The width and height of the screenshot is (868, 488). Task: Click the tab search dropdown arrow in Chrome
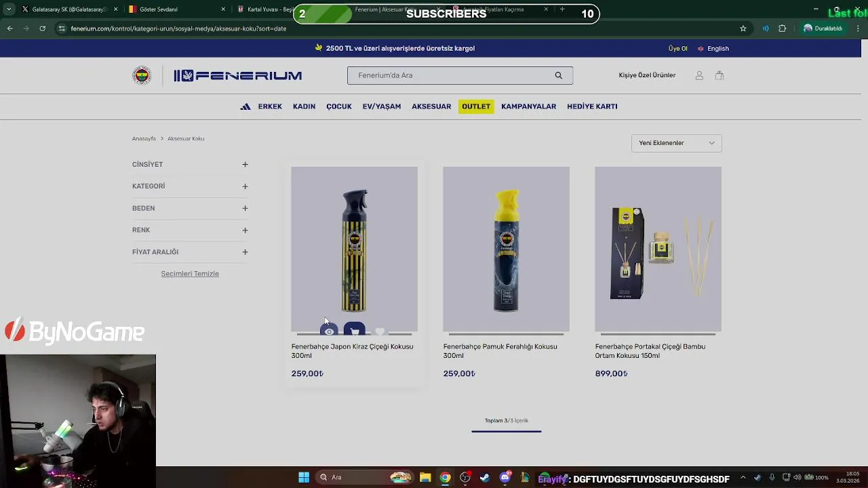pyautogui.click(x=9, y=9)
